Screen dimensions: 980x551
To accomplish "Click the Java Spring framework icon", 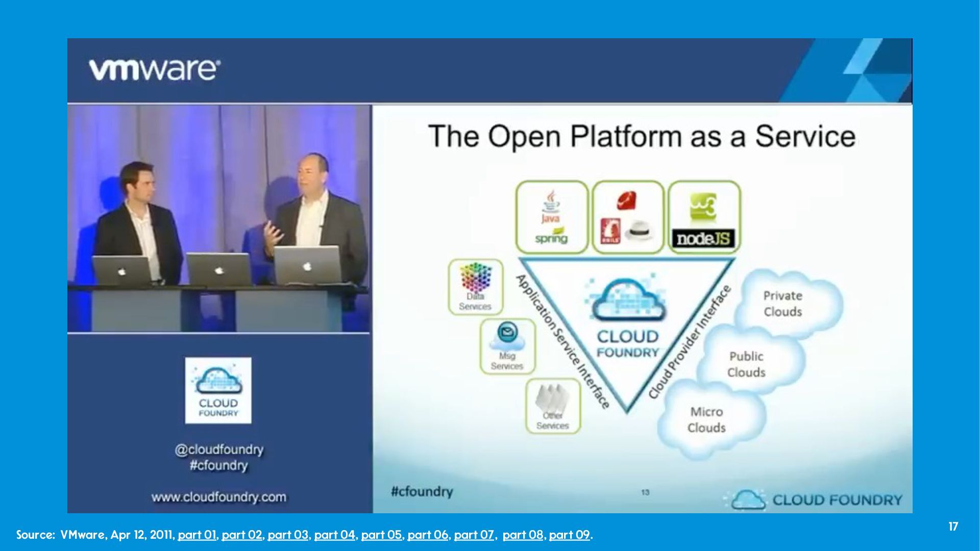I will pyautogui.click(x=551, y=217).
